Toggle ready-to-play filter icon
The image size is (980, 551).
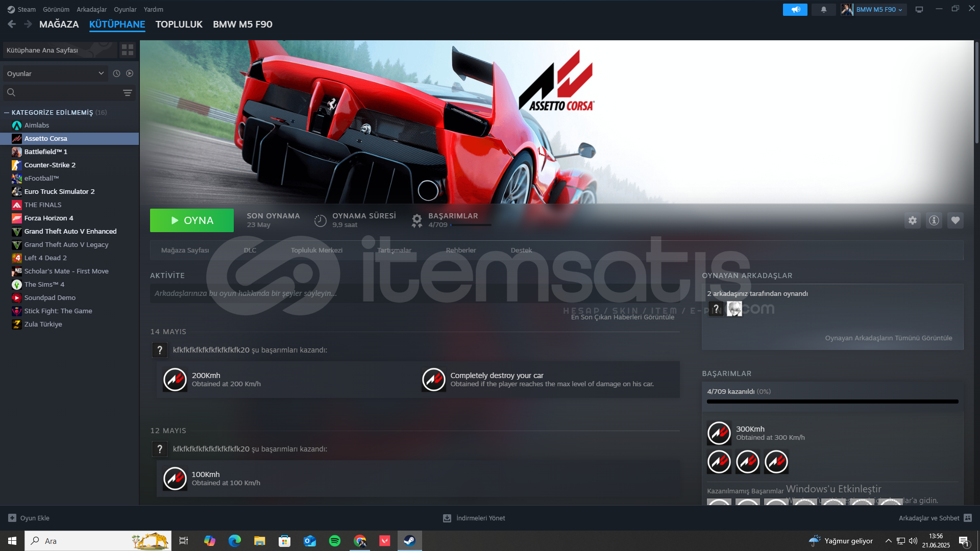(130, 73)
